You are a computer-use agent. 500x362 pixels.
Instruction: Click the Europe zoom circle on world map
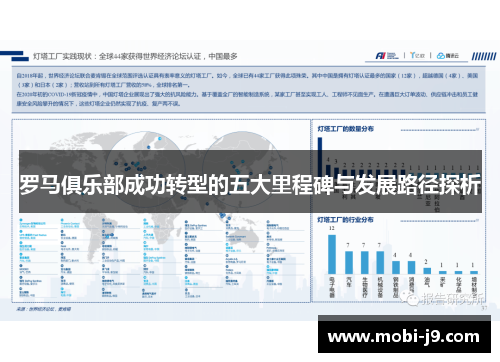[x=146, y=170]
